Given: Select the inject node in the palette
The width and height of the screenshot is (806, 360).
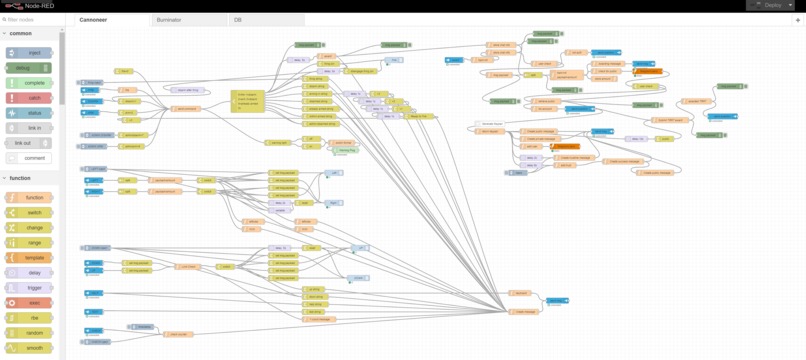Looking at the screenshot, I should pyautogui.click(x=29, y=53).
